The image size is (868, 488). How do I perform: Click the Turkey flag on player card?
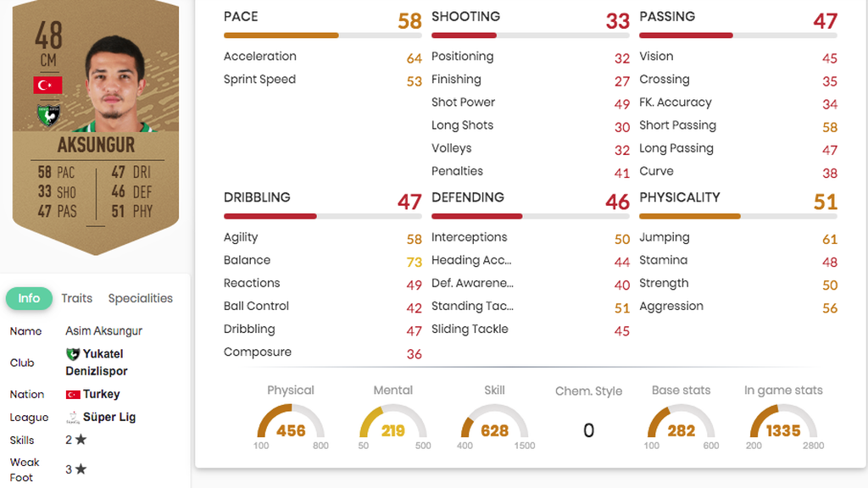click(47, 86)
